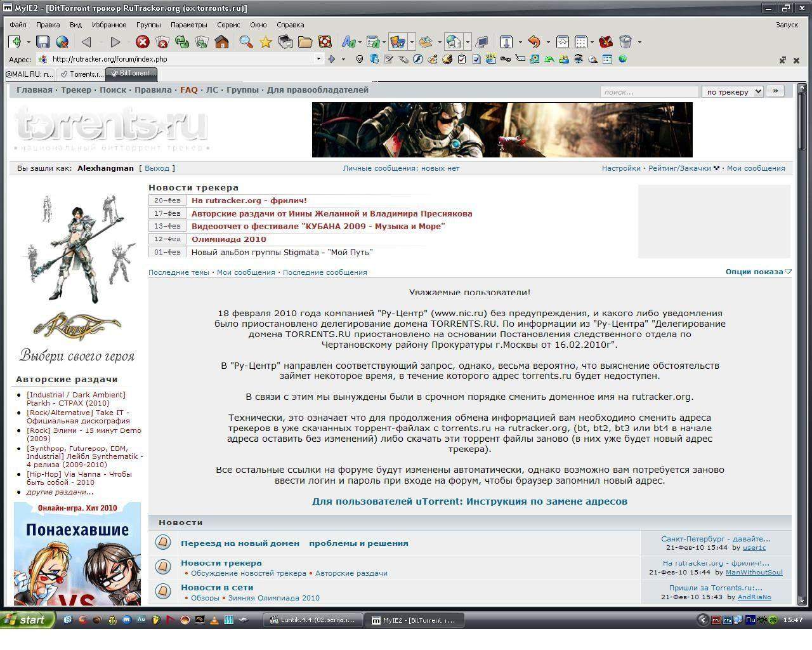Click the new window toolbar icon
812x650 pixels.
(x=15, y=42)
